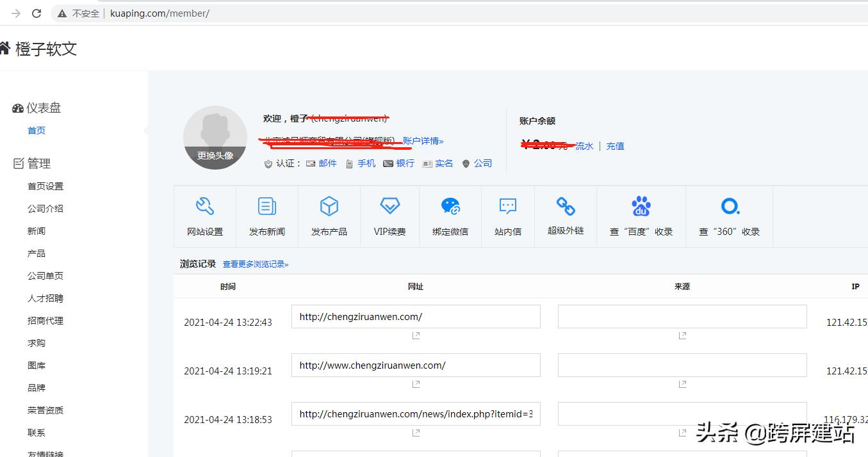Click the phone icon next to 手机
The height and width of the screenshot is (457, 868).
click(x=349, y=164)
